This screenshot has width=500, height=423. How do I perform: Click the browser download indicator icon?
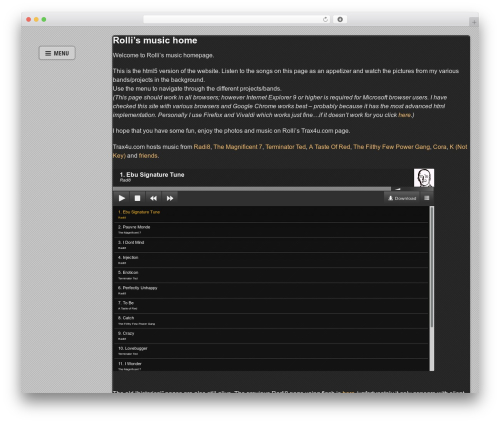point(340,19)
